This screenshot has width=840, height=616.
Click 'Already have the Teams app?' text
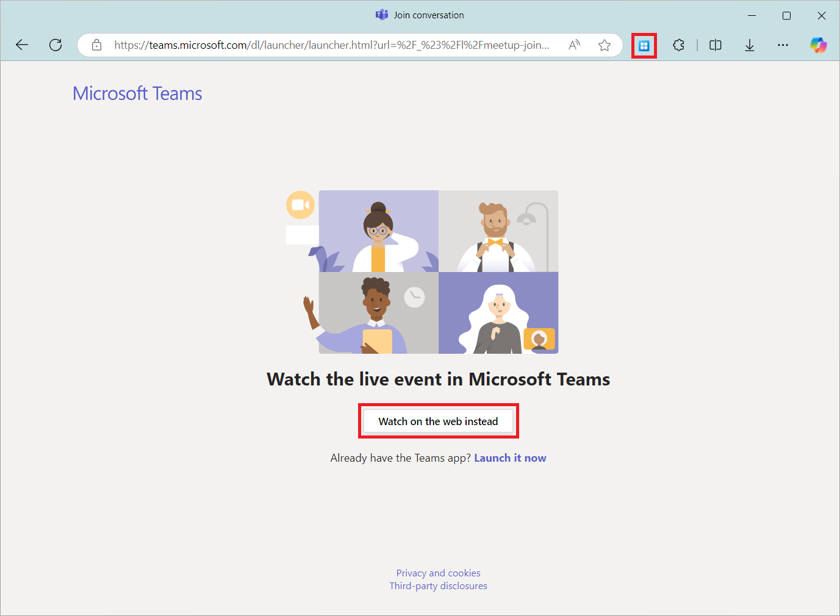coord(401,458)
